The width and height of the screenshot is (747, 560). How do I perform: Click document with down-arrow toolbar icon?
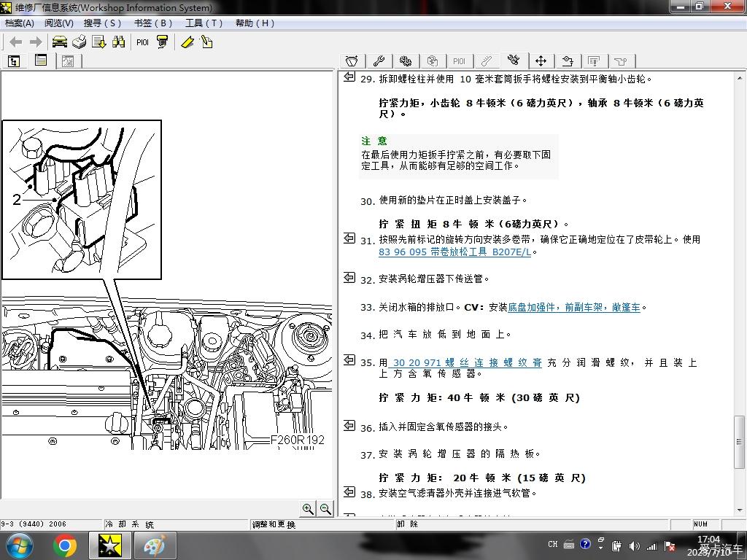click(x=99, y=42)
